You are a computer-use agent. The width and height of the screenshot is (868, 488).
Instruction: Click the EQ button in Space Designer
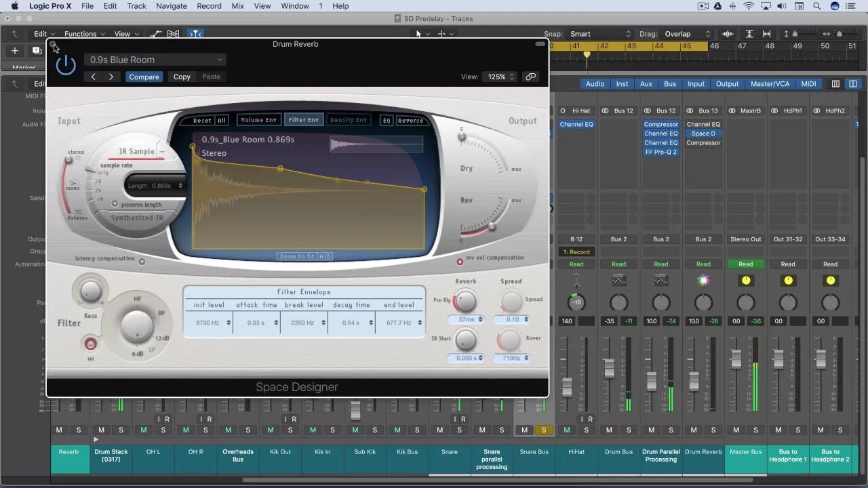pyautogui.click(x=387, y=121)
